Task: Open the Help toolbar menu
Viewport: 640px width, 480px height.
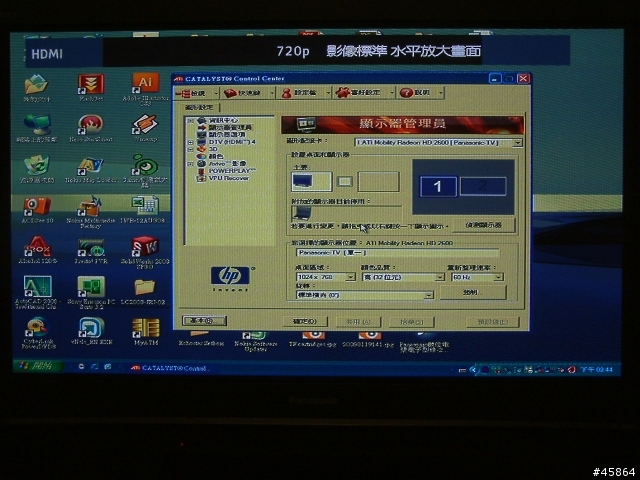Action: tap(420, 93)
